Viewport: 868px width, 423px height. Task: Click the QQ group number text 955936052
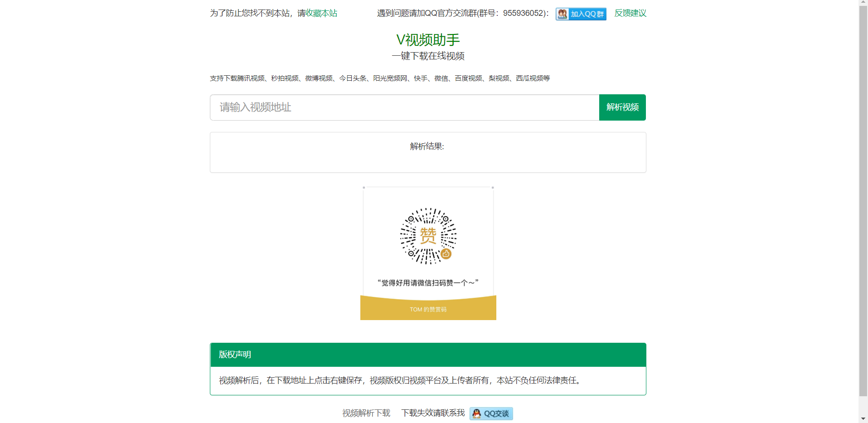click(523, 13)
